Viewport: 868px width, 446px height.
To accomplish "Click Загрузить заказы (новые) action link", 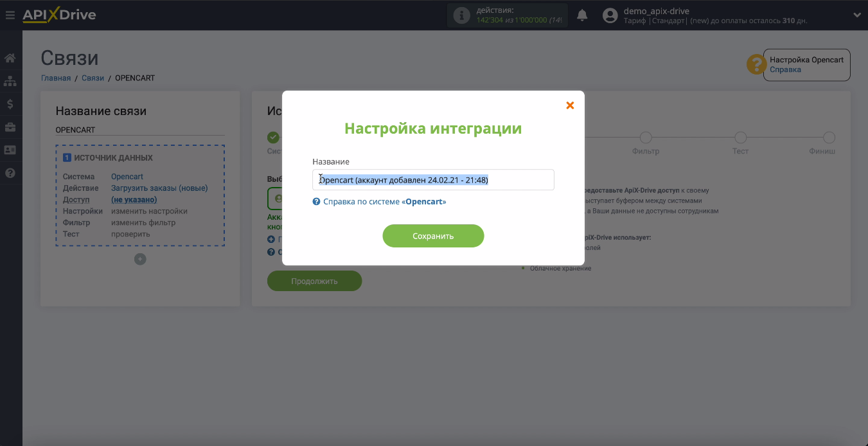I will point(159,188).
